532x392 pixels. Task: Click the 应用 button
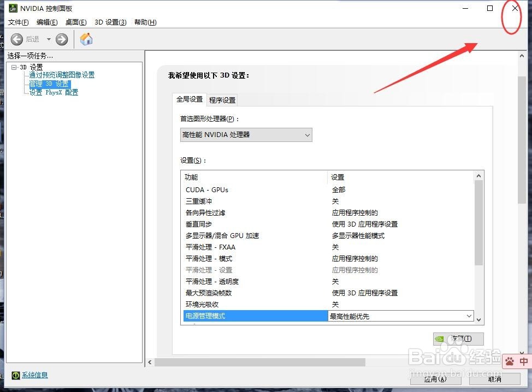click(x=436, y=379)
